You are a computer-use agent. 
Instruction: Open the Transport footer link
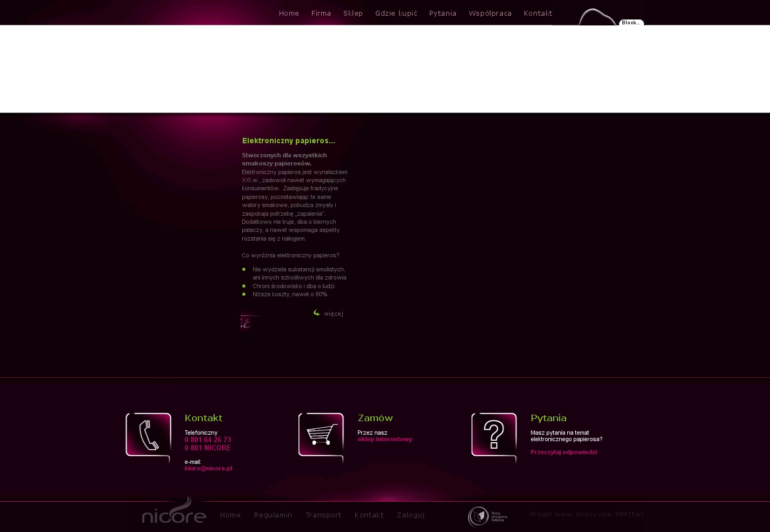pos(323,515)
